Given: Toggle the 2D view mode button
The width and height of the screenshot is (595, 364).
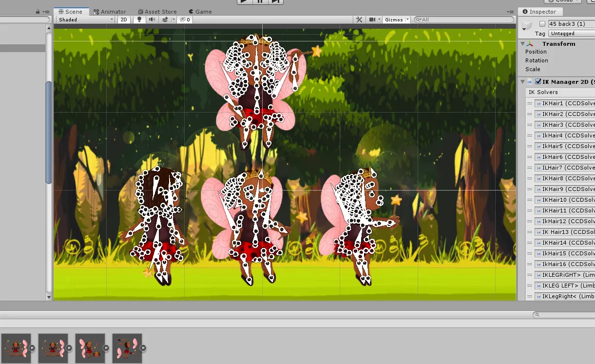Looking at the screenshot, I should pos(124,19).
